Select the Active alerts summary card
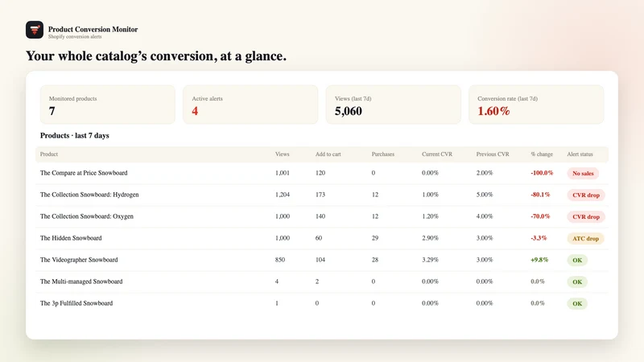644x362 pixels. tap(250, 105)
